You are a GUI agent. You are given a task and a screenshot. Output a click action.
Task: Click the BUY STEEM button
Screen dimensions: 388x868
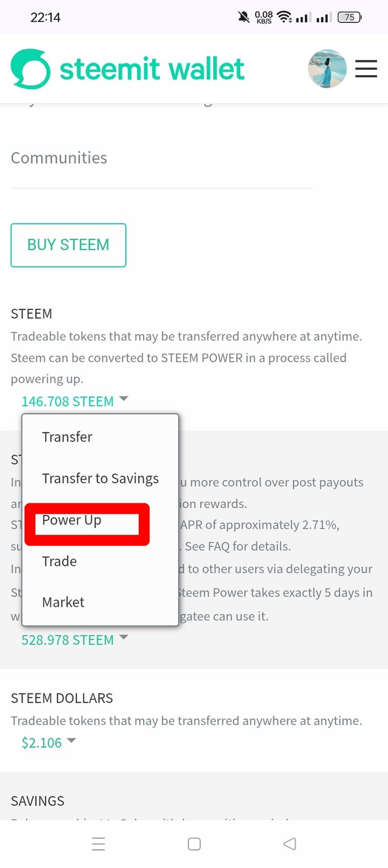pos(69,245)
